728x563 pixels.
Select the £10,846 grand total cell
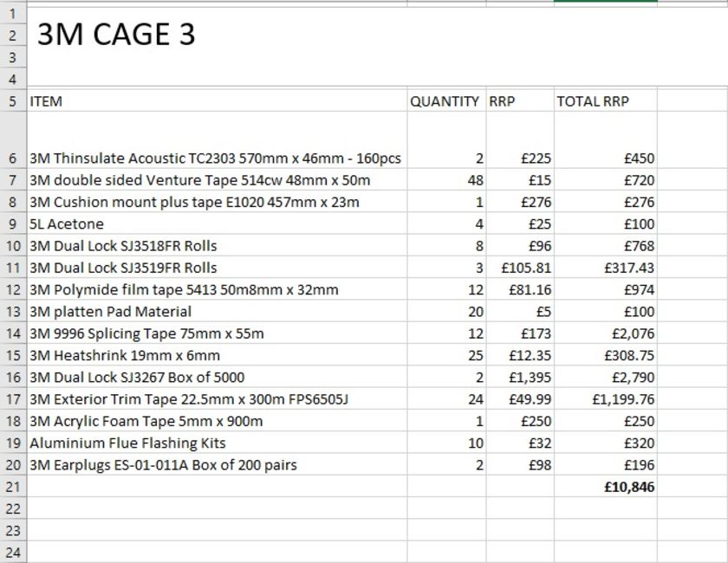(x=629, y=487)
